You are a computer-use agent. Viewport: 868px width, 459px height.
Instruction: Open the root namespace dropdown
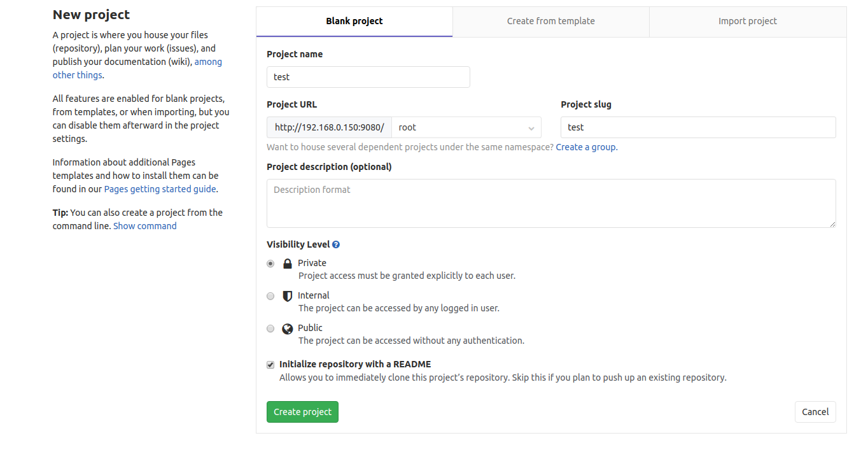[466, 127]
